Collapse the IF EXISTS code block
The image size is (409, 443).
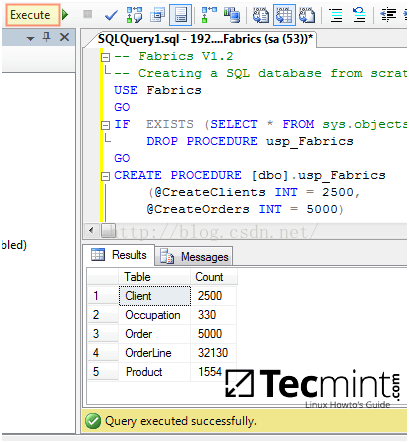pos(105,125)
